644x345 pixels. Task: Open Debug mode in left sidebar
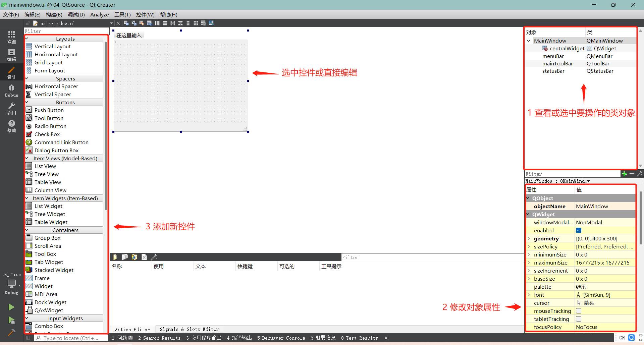[12, 91]
